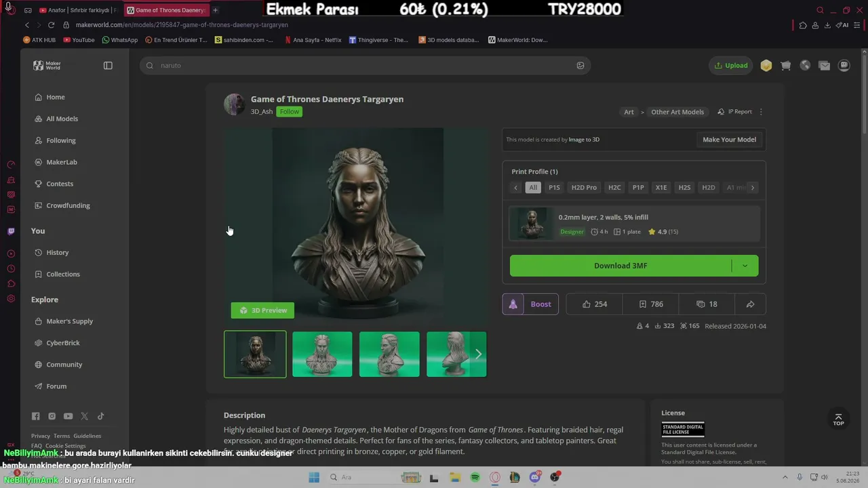Click the naruto search field

point(365,66)
